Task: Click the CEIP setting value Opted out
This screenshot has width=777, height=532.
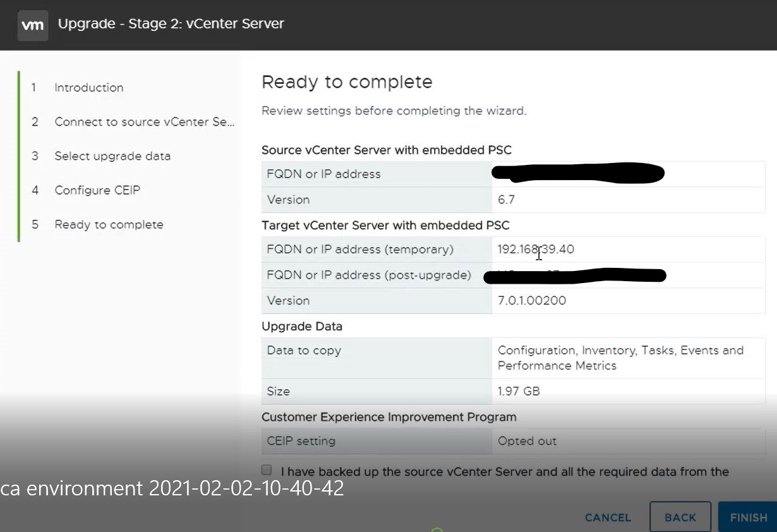Action: pos(527,441)
